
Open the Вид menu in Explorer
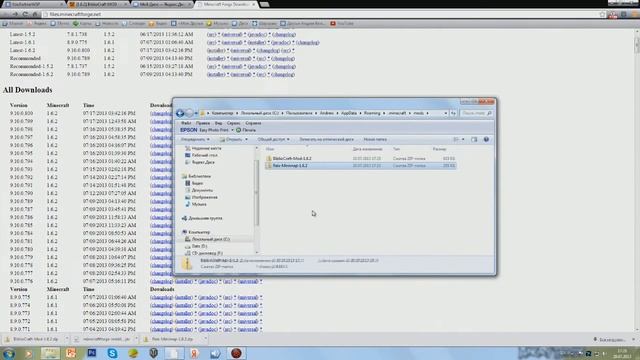(x=218, y=123)
